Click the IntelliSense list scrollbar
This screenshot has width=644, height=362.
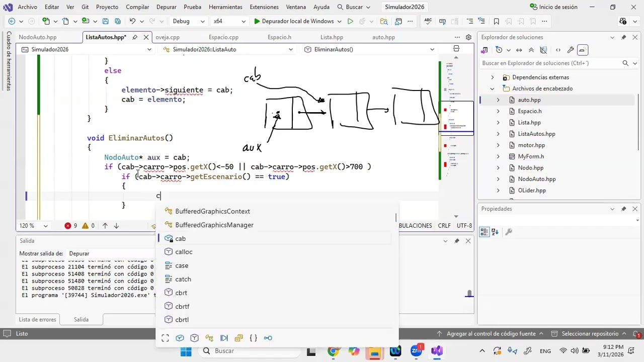(x=396, y=218)
